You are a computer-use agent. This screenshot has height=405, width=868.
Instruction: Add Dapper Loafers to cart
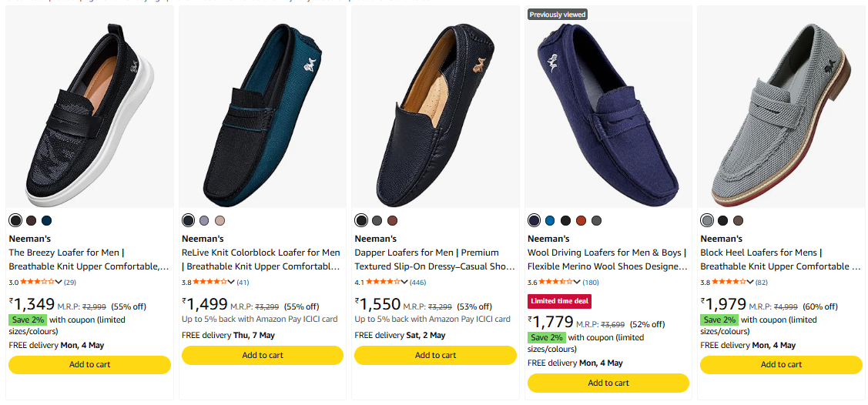pyautogui.click(x=435, y=355)
